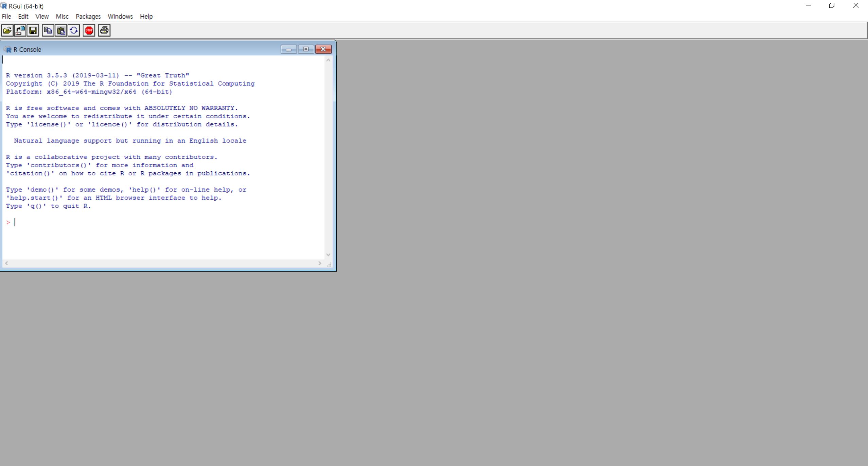Click the Open script folder icon

click(7, 31)
